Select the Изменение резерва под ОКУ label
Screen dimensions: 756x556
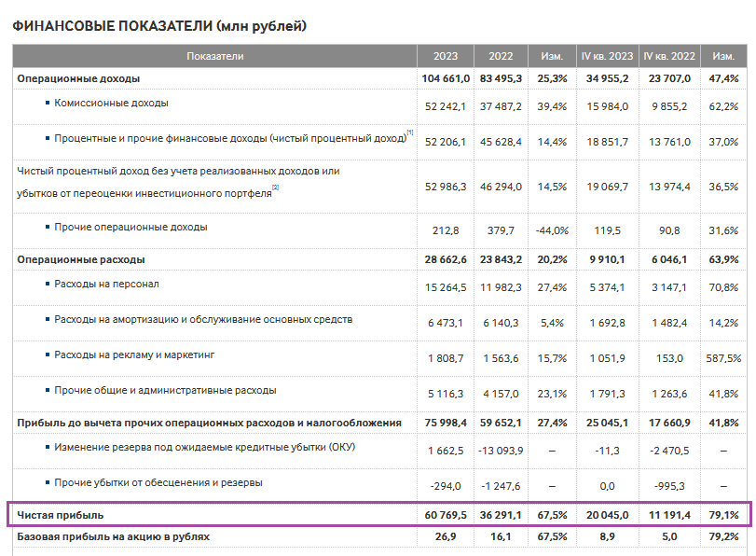[205, 447]
